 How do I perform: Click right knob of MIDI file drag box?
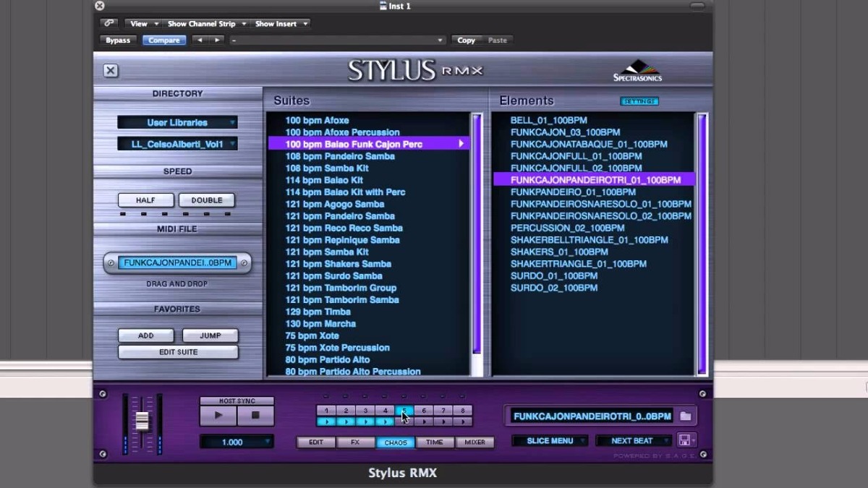[x=244, y=263]
